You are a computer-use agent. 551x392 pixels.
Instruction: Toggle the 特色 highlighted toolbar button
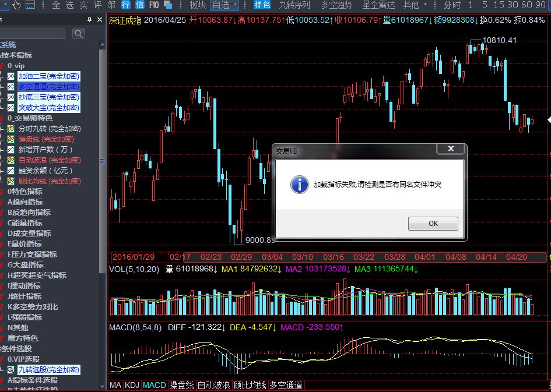(262, 5)
